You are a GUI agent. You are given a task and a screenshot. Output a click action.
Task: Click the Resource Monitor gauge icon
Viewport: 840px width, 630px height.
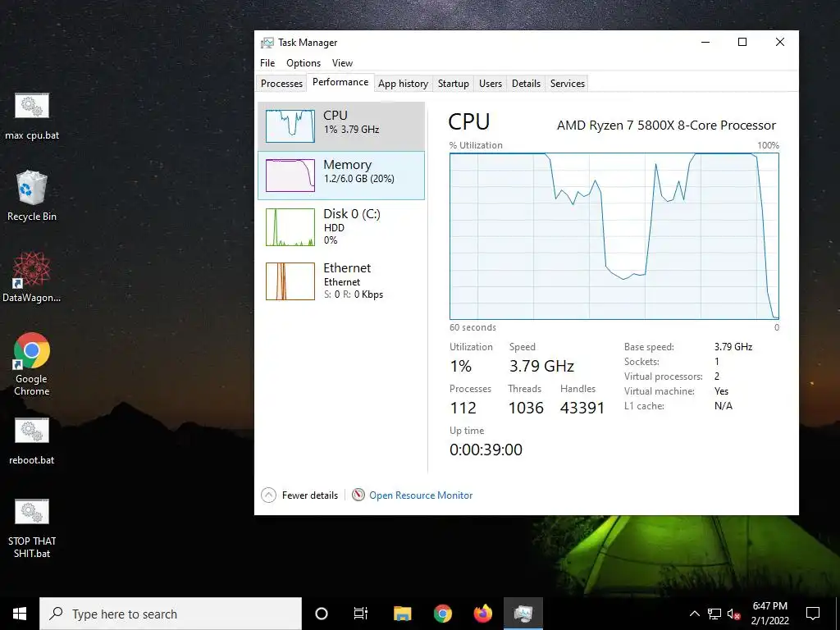tap(358, 495)
